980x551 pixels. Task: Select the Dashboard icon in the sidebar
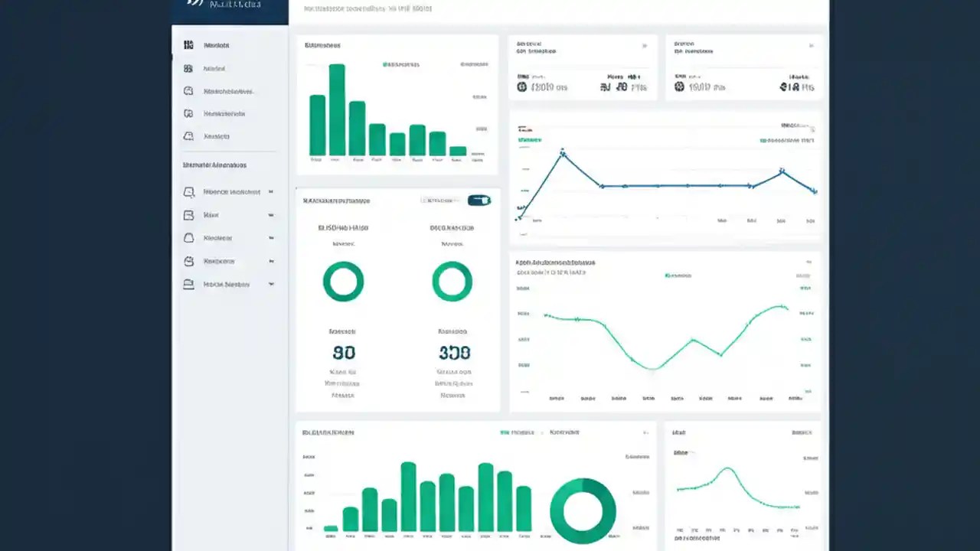[188, 44]
